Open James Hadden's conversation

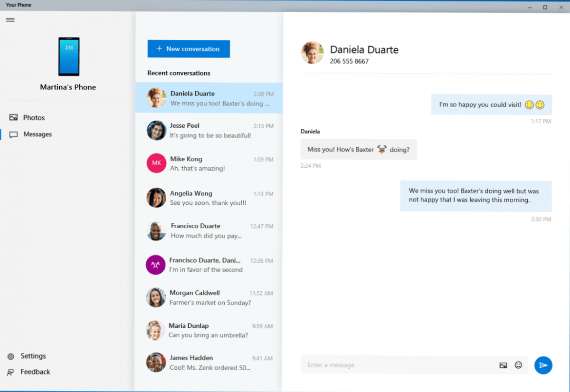209,363
